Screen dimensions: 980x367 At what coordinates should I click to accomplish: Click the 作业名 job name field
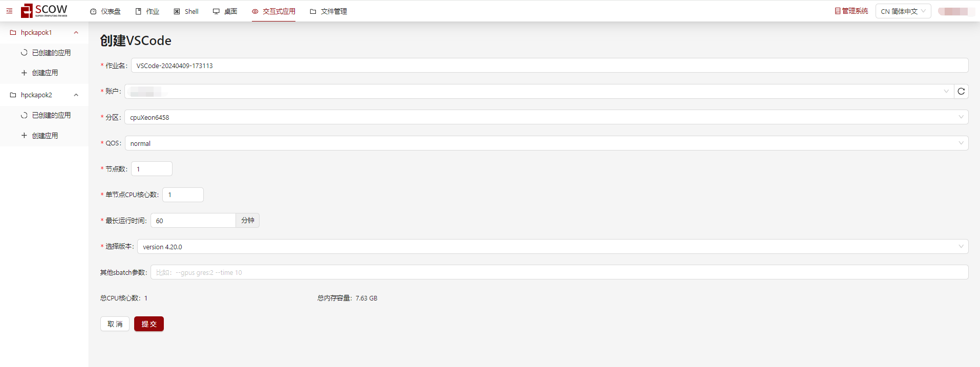549,66
